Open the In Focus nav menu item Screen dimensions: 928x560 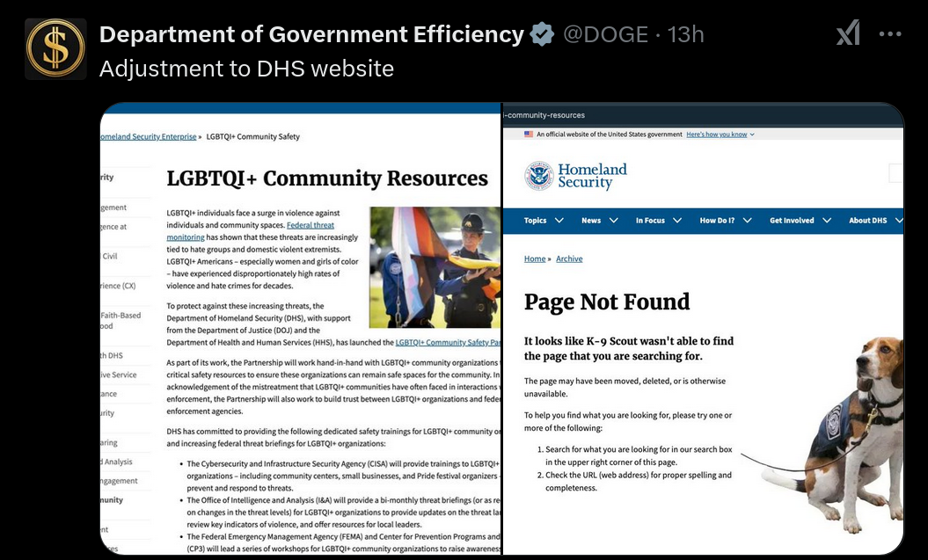(x=650, y=220)
